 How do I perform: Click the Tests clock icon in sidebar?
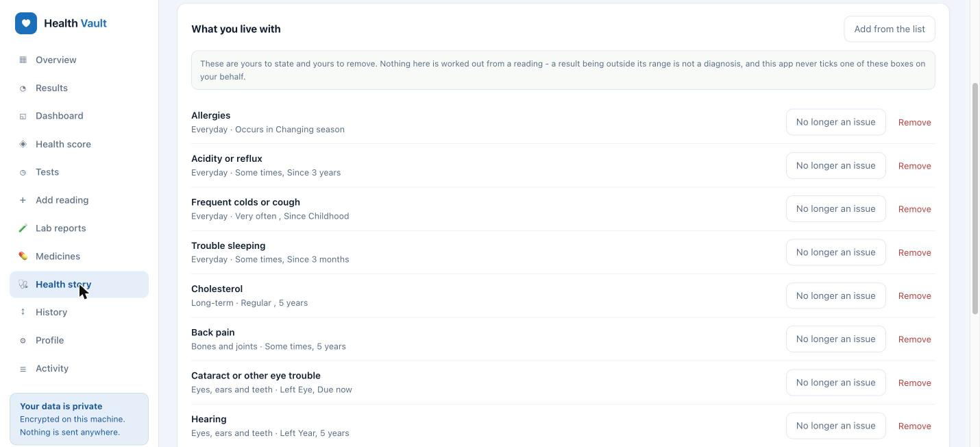[x=23, y=172]
